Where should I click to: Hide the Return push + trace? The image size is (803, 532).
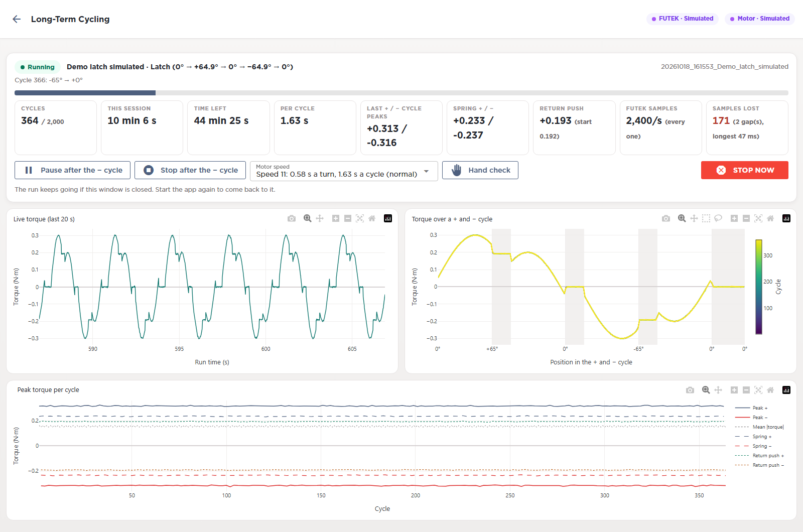(x=759, y=456)
